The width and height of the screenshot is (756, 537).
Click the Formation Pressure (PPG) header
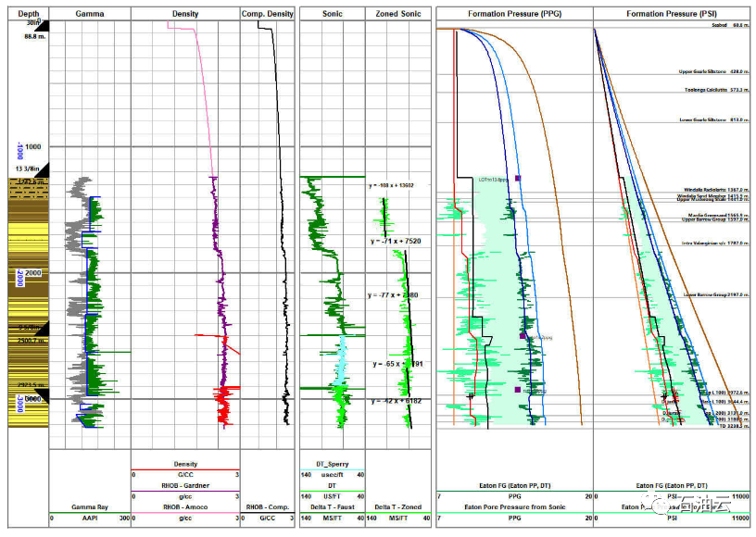click(x=513, y=15)
